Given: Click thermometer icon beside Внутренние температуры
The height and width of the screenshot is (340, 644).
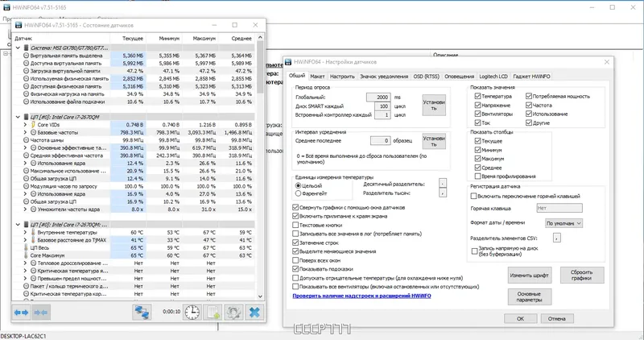Looking at the screenshot, I should tap(33, 232).
